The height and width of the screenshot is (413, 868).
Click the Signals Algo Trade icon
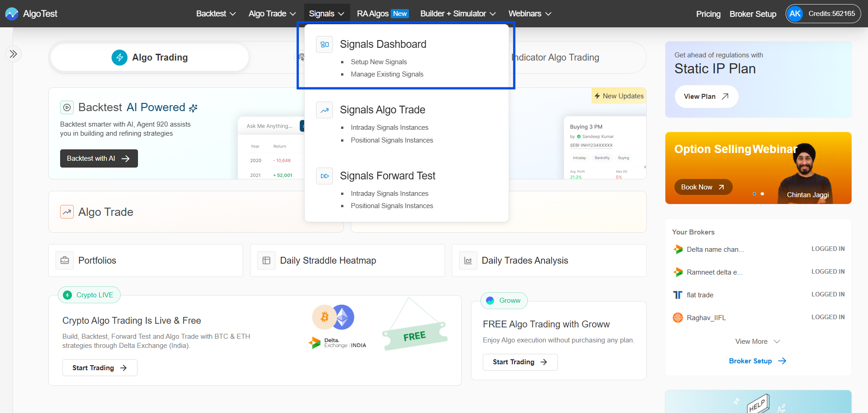(x=324, y=110)
